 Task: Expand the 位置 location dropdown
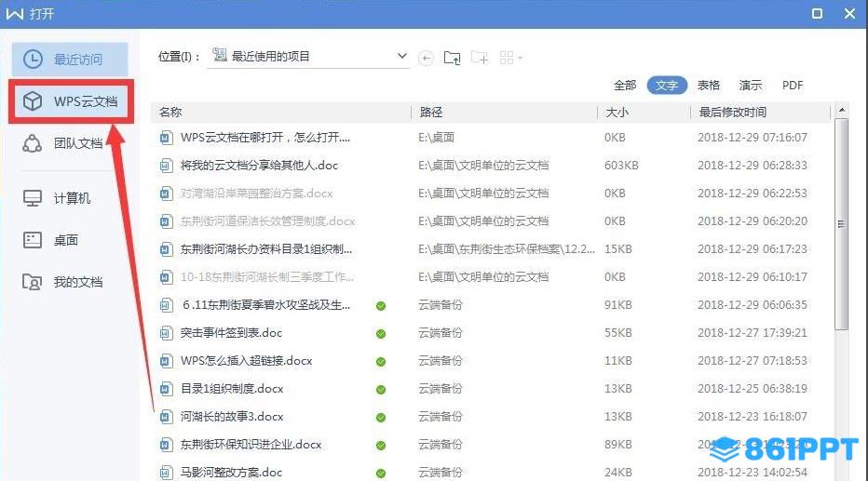pos(402,56)
